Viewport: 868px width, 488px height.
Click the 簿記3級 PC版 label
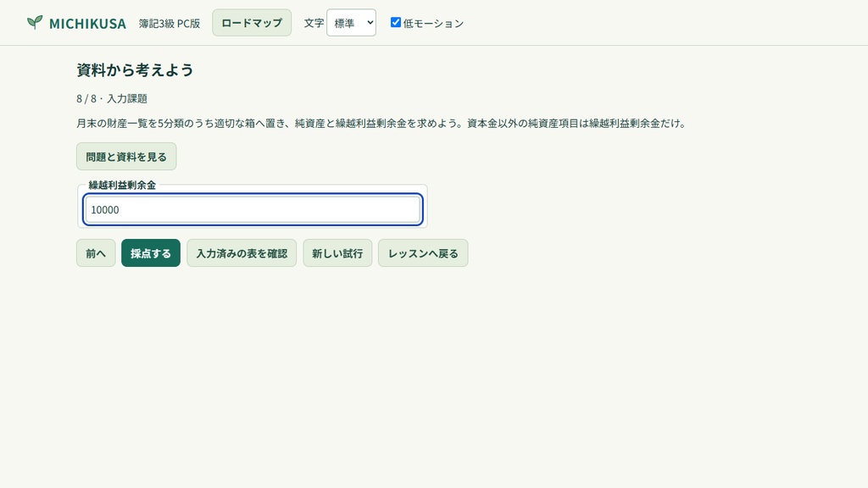(170, 23)
